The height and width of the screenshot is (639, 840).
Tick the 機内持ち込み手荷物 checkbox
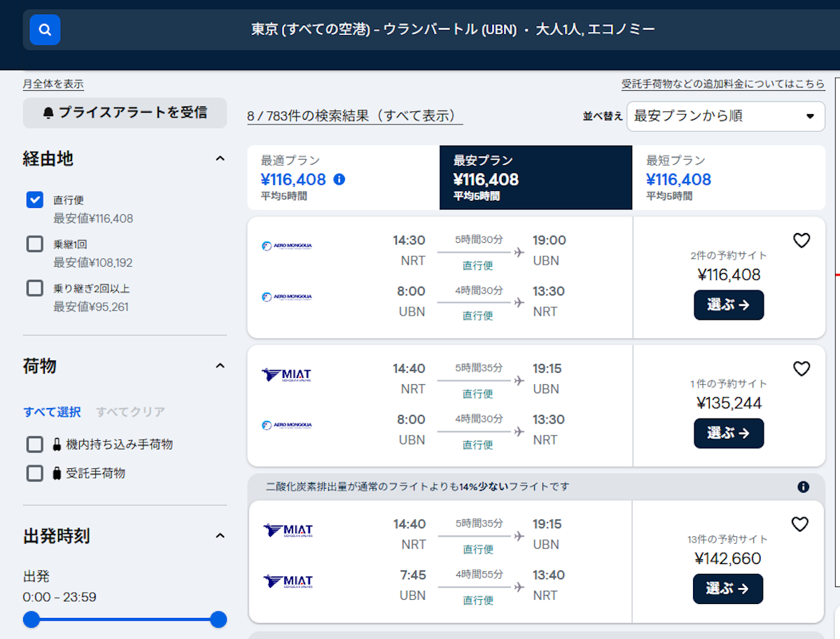(35, 444)
